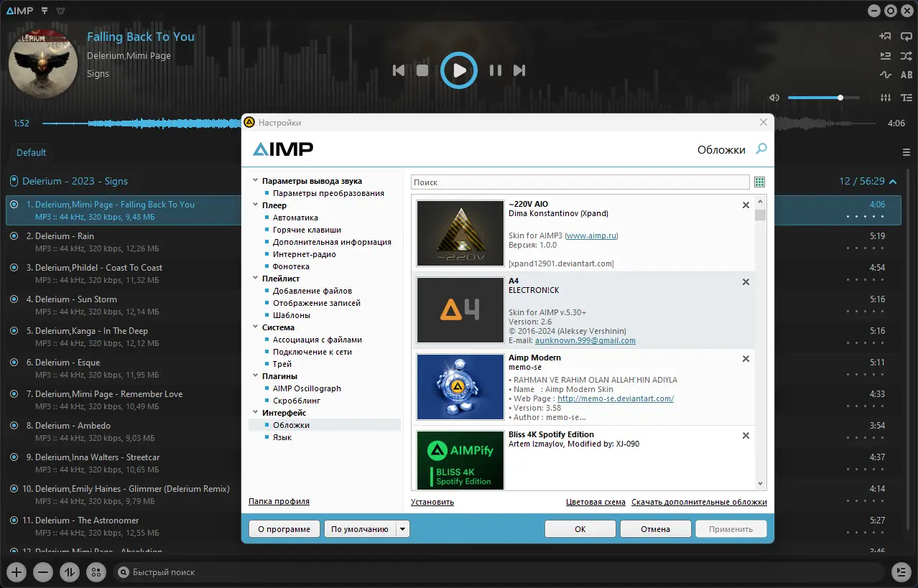Image resolution: width=918 pixels, height=588 pixels.
Task: Switch skins list to grid view icon
Action: (x=760, y=182)
